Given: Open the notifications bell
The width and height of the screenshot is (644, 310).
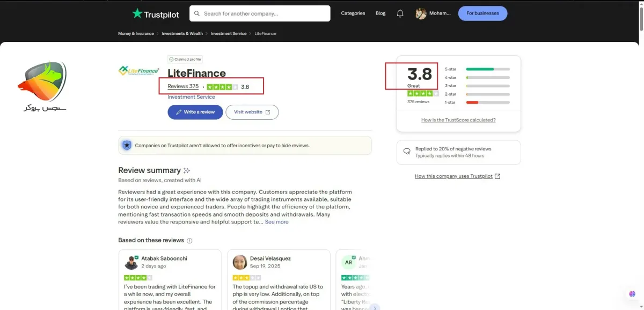Looking at the screenshot, I should tap(400, 13).
